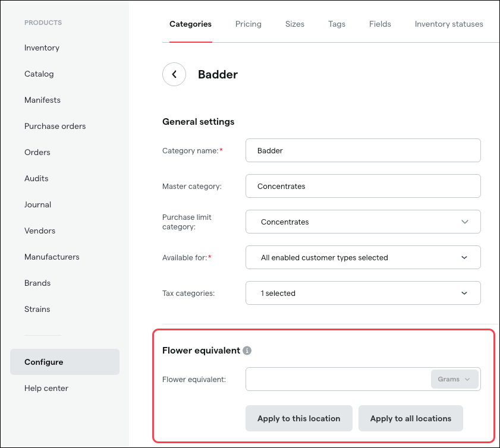Switch to the Pricing tab
The image size is (500, 448).
(248, 24)
